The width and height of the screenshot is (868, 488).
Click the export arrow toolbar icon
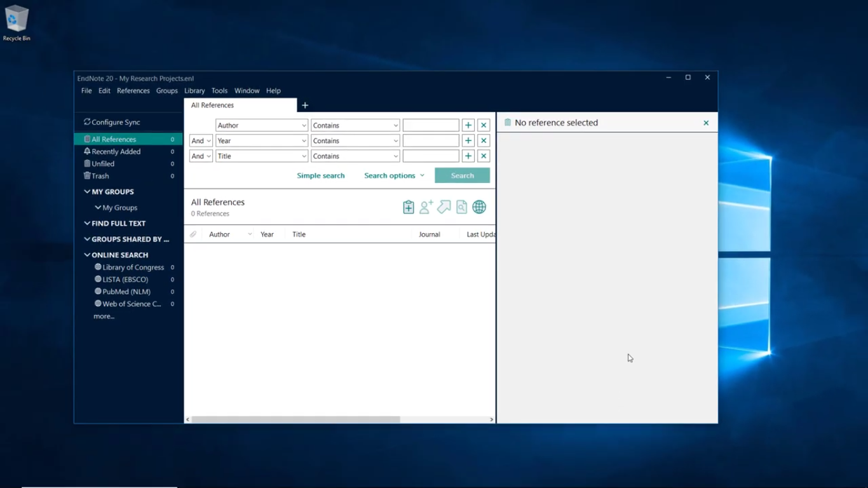point(444,207)
